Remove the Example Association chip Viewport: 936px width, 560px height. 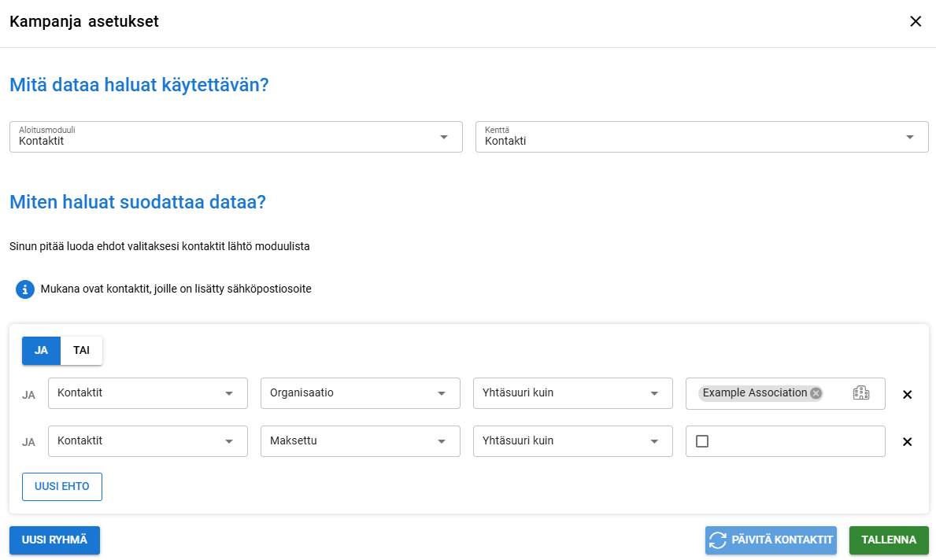tap(816, 393)
